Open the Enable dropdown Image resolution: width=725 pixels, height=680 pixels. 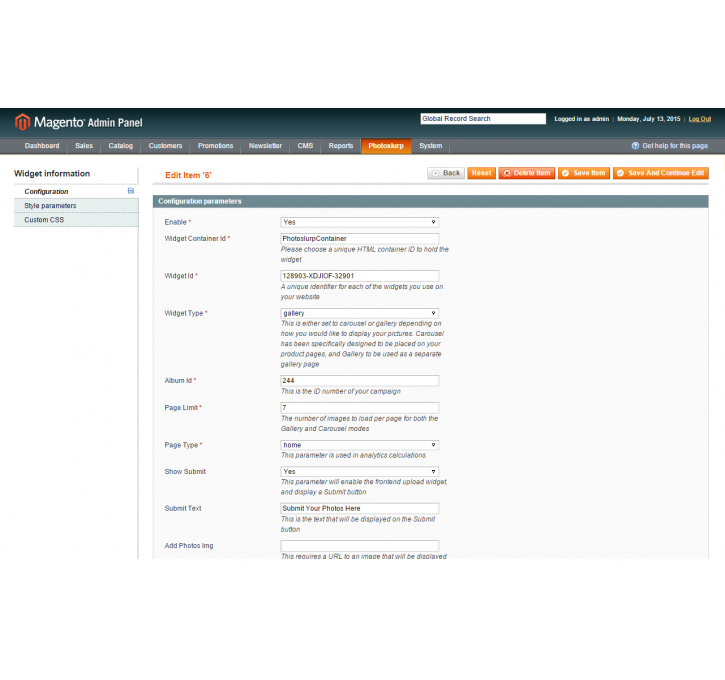click(359, 222)
